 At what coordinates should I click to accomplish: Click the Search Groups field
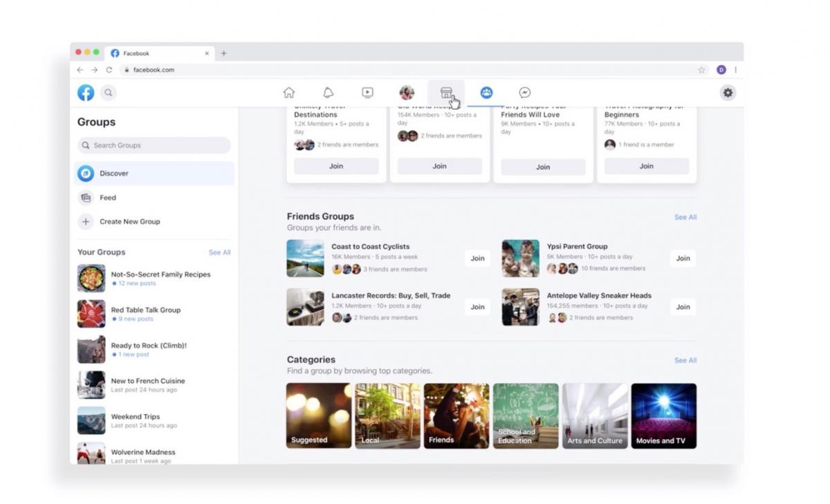154,145
